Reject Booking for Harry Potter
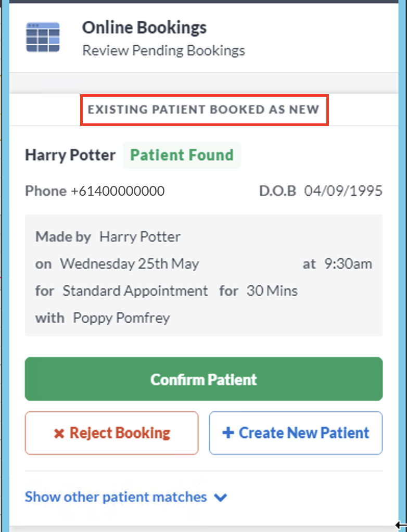407x532 pixels. pyautogui.click(x=111, y=433)
